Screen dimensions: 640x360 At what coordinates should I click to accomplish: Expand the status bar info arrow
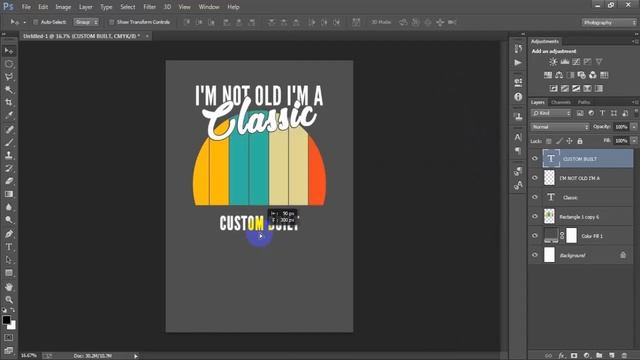(x=136, y=356)
